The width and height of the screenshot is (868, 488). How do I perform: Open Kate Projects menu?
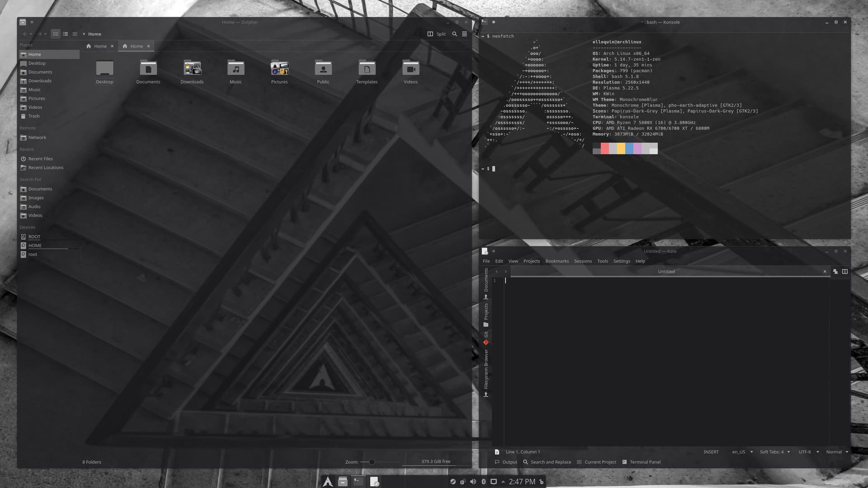[532, 261]
